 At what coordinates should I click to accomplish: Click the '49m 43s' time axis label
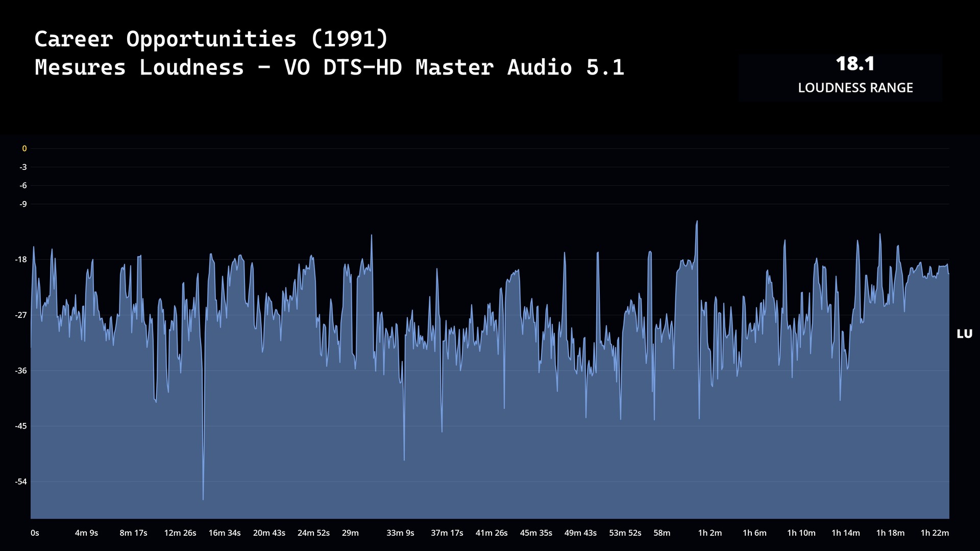click(x=580, y=533)
